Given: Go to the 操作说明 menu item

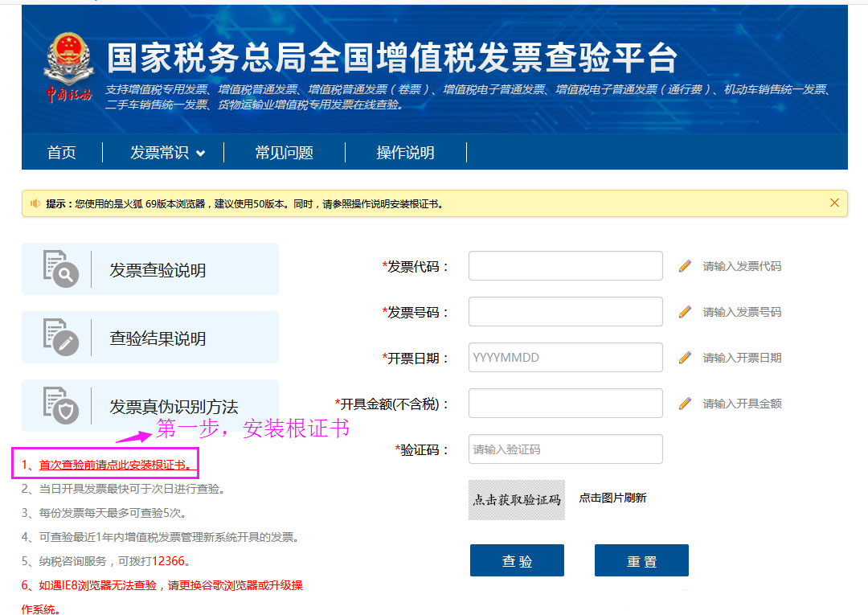Looking at the screenshot, I should pos(405,153).
